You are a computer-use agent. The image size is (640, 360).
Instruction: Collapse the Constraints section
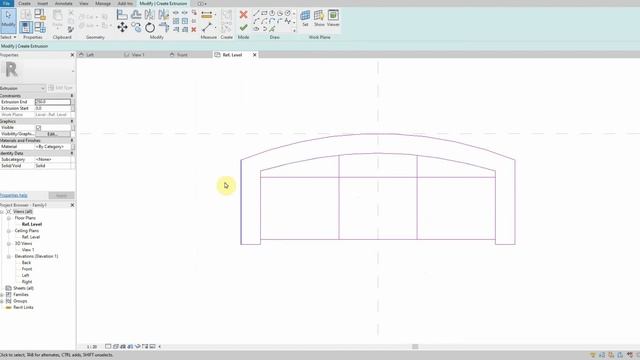click(72, 96)
